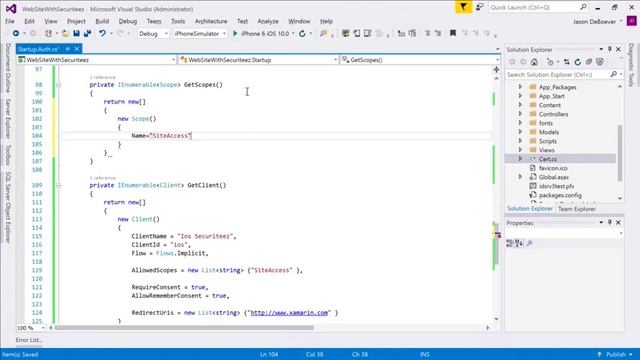This screenshot has width=640, height=360.
Task: Expand the Models folder
Action: (x=520, y=131)
